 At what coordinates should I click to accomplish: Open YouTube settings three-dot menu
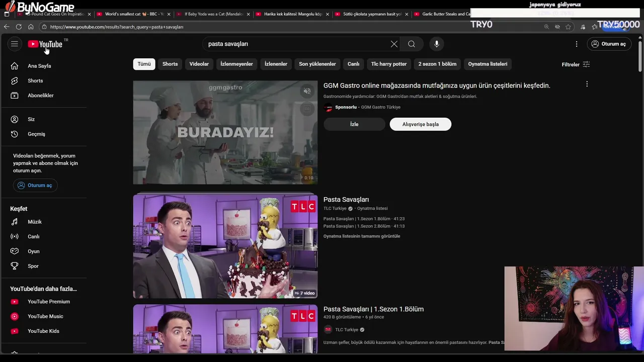point(577,44)
